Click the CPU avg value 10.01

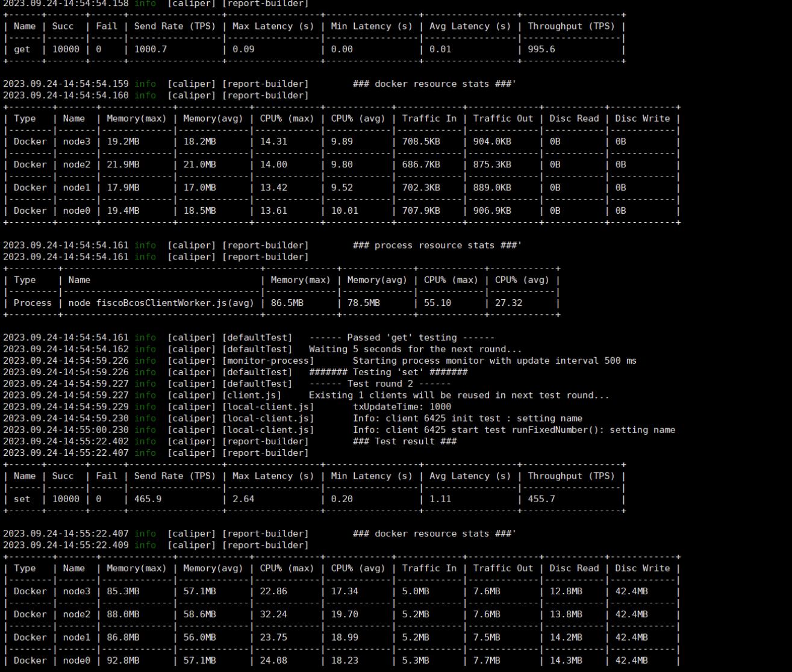345,211
